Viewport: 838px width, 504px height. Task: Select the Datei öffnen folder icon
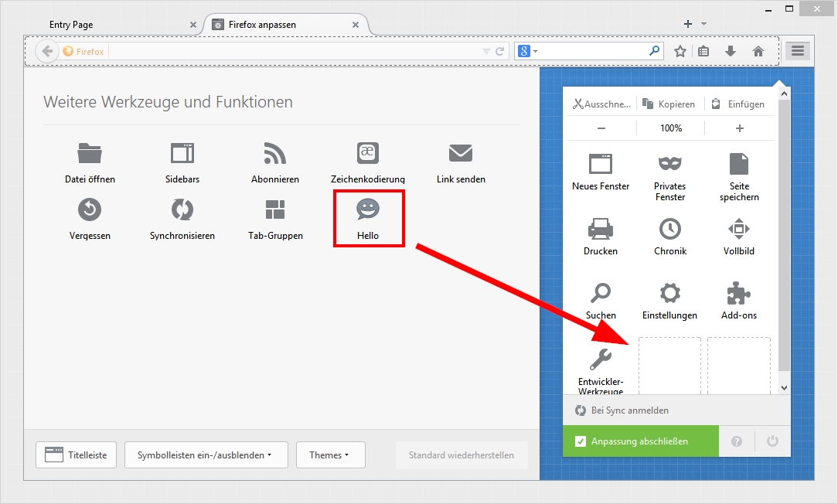(89, 153)
